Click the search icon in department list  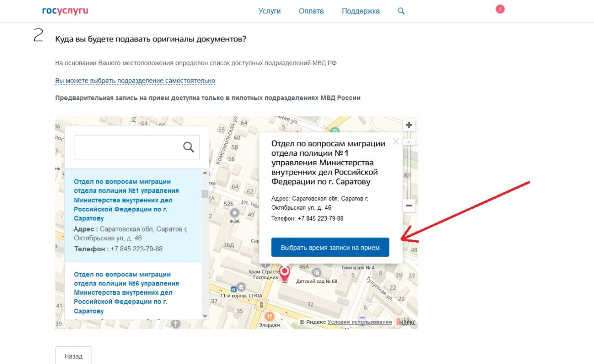click(x=189, y=147)
